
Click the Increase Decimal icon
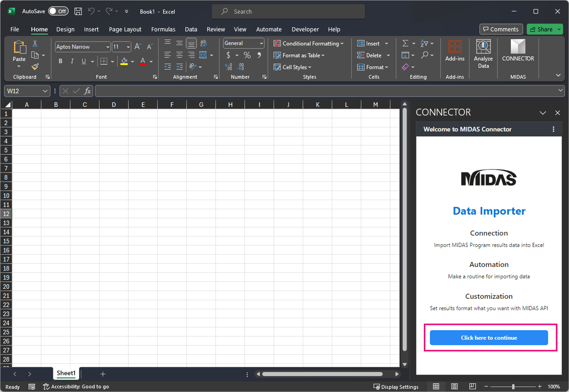point(228,67)
